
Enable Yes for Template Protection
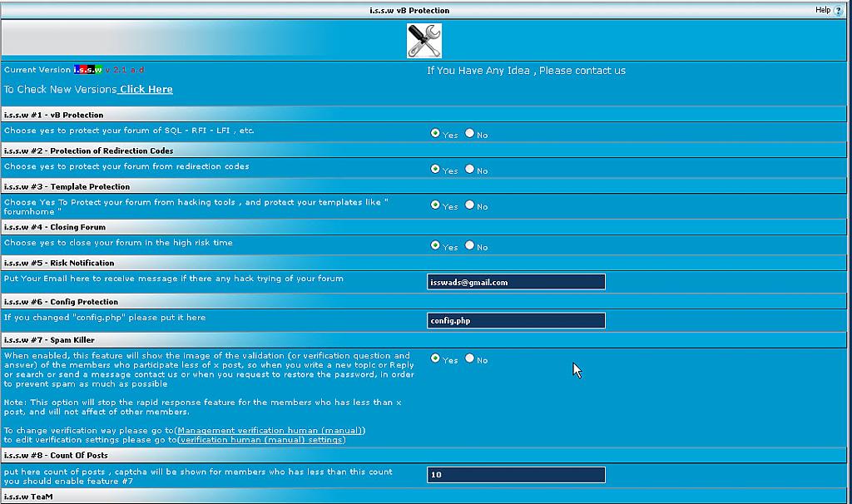tap(435, 205)
